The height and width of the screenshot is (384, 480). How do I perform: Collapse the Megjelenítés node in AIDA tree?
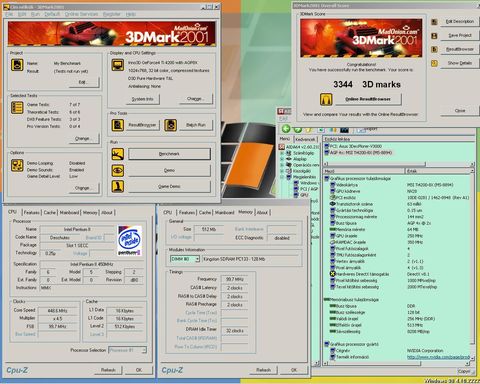[282, 177]
